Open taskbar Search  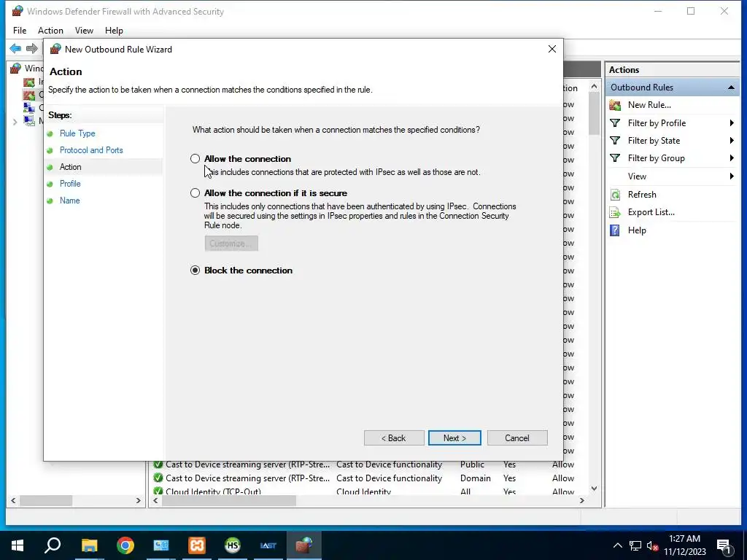[x=53, y=545]
